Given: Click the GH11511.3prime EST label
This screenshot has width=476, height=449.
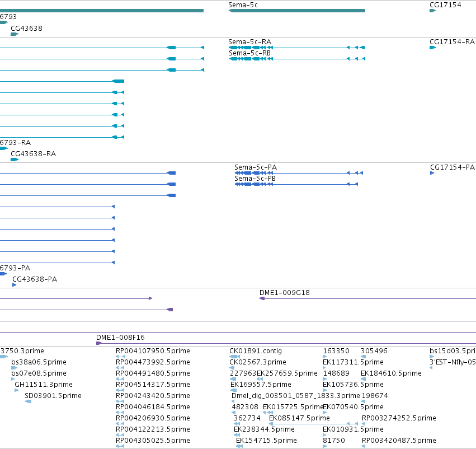Looking at the screenshot, I should click(44, 385).
